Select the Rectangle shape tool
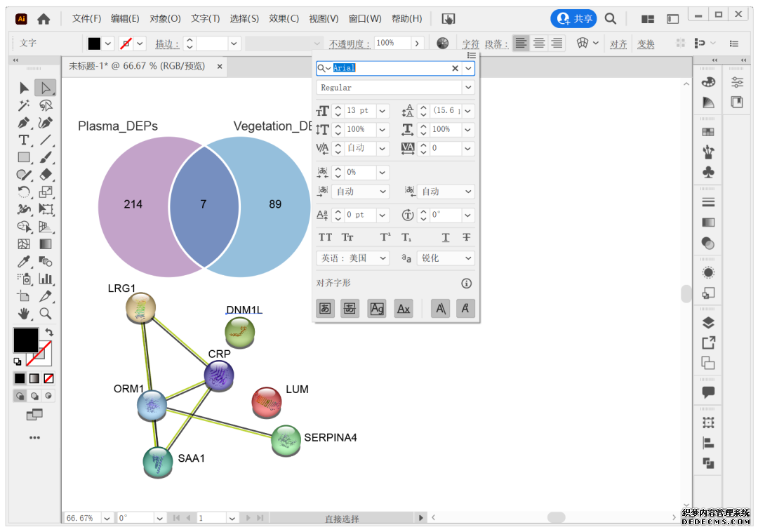Image resolution: width=758 pixels, height=532 pixels. [x=24, y=158]
